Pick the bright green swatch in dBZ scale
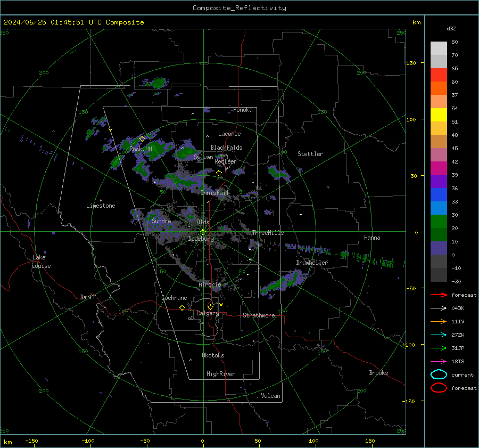Screen dimensions: 479x448 click(x=439, y=222)
